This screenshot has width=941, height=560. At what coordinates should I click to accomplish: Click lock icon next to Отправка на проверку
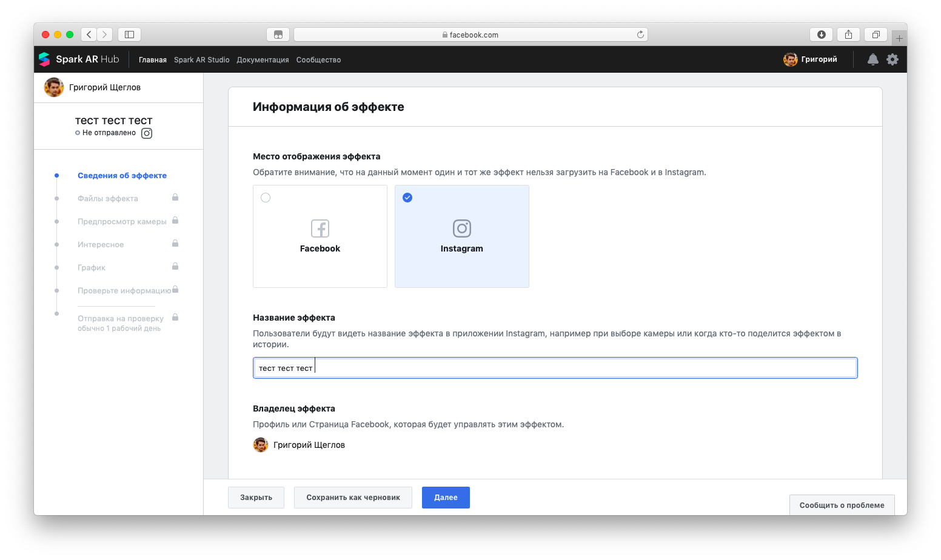pyautogui.click(x=175, y=318)
